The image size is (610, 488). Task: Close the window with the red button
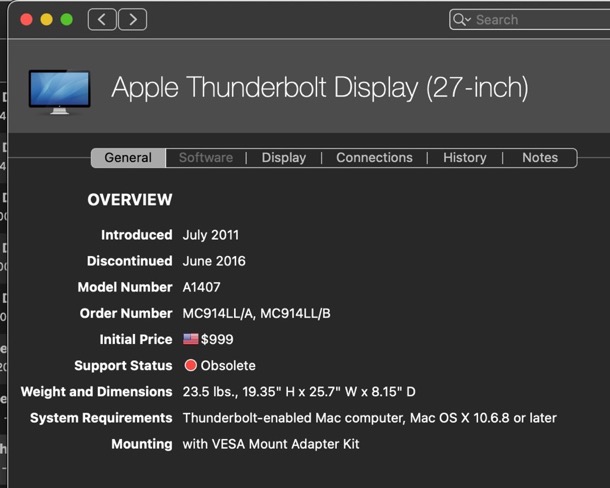tap(26, 19)
